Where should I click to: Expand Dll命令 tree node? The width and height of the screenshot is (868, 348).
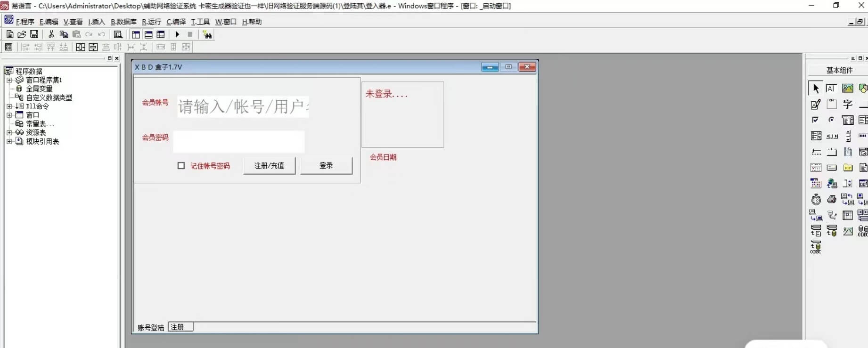9,106
